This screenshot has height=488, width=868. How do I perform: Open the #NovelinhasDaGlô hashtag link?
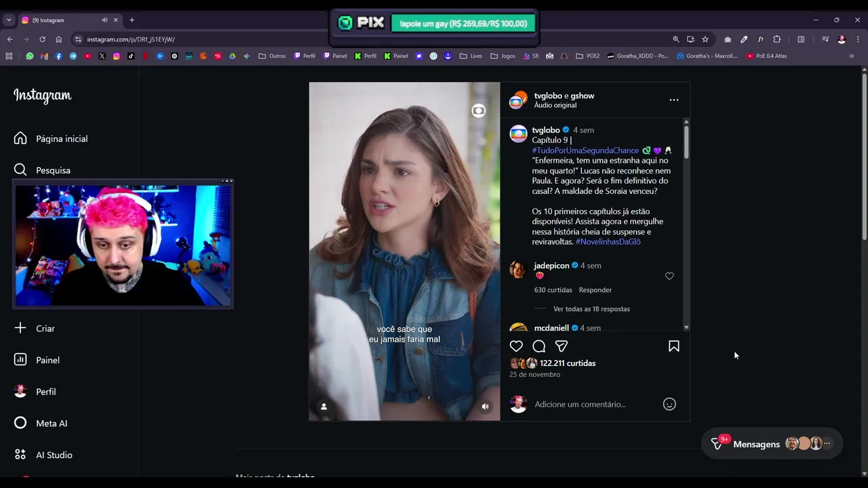tap(608, 242)
